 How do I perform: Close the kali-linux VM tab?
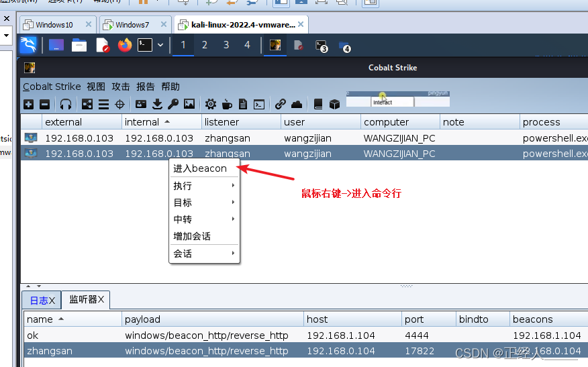coord(301,24)
